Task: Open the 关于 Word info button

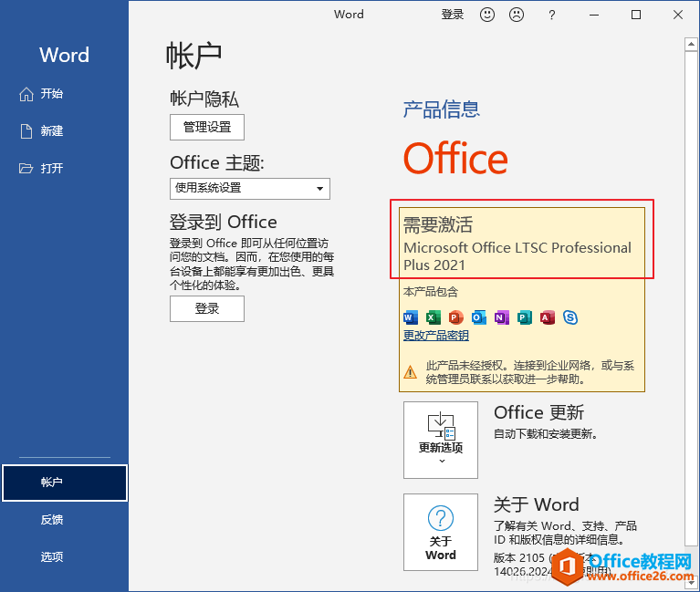Action: [x=441, y=532]
